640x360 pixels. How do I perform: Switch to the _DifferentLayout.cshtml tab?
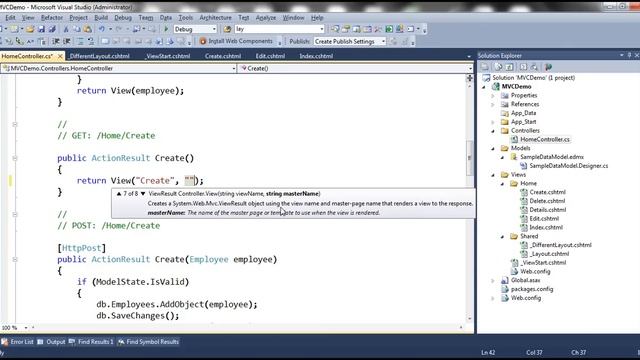coord(99,56)
